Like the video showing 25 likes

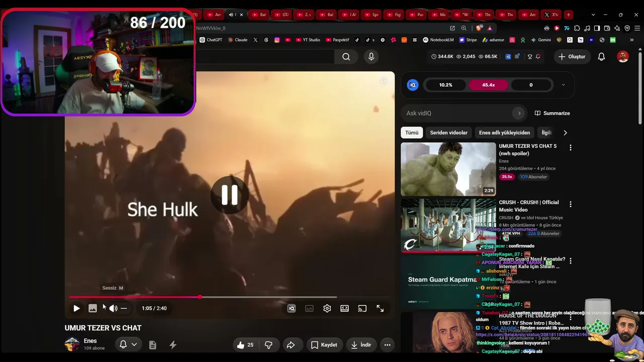coord(245,345)
